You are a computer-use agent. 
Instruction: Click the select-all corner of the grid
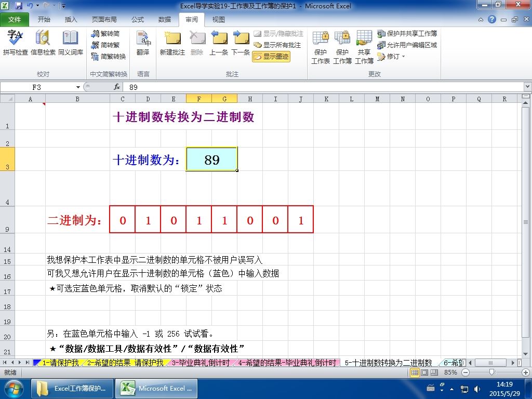pyautogui.click(x=7, y=99)
